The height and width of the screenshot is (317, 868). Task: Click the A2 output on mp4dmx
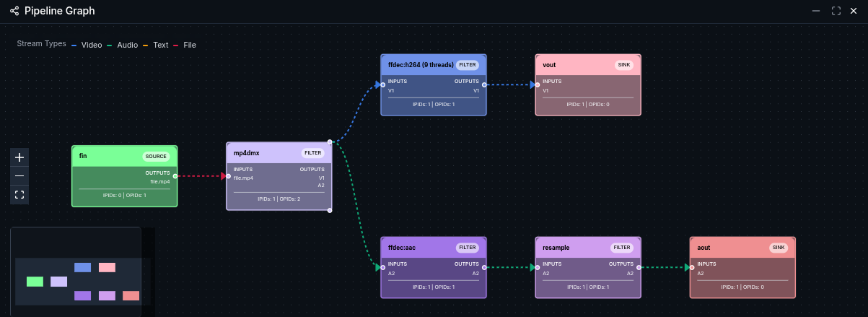coord(321,186)
